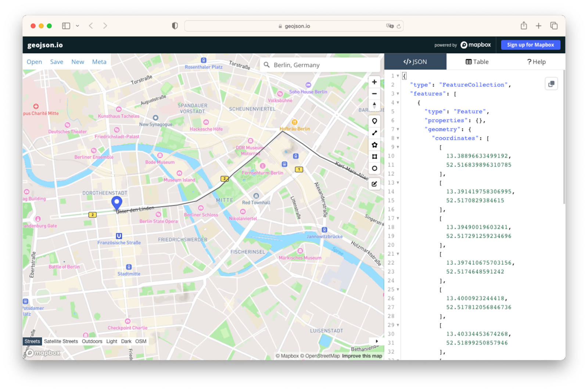Switch map style to Light
Screen dimensions: 588x390
pos(112,341)
